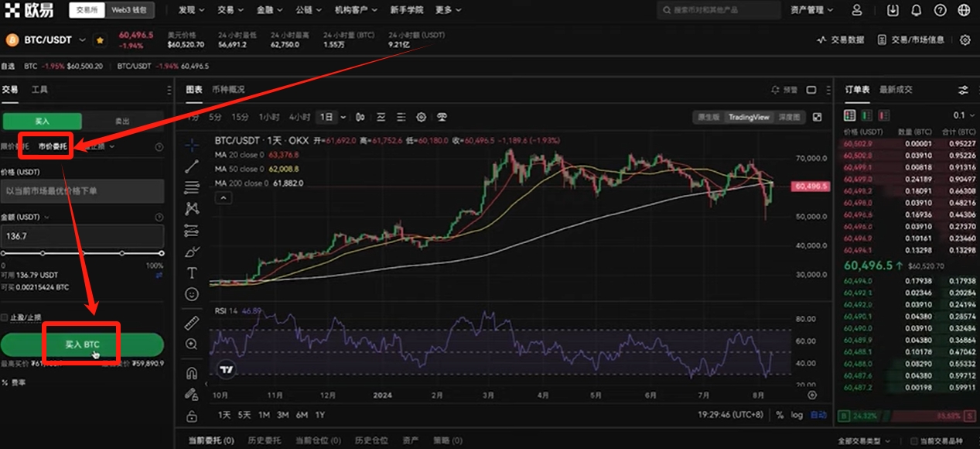Image resolution: width=980 pixels, height=449 pixels.
Task: Toggle the BTC/USDT favorite star
Action: coord(99,39)
